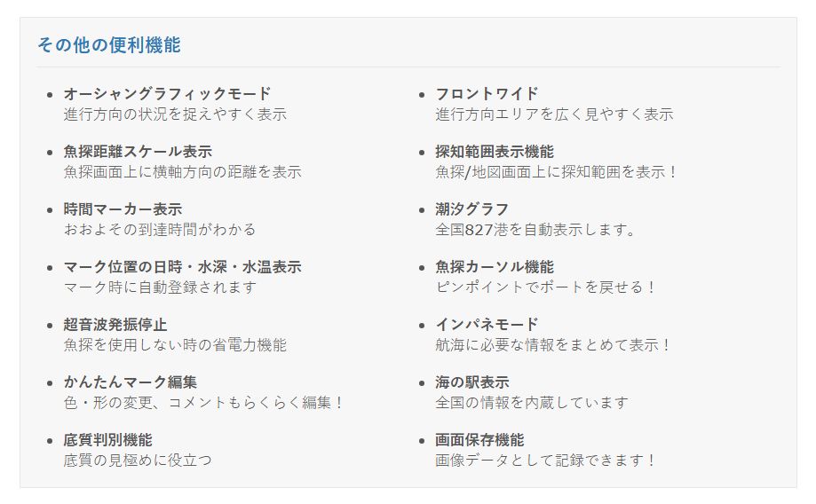Screen dimensions: 816x504
Task: Click the 魚探距離スケール表示 feature title
Action: point(138,152)
